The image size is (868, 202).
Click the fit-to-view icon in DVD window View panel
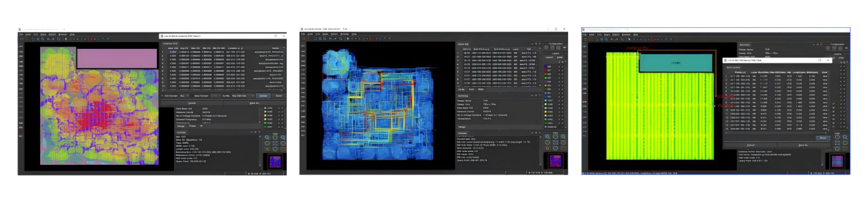coord(275,143)
